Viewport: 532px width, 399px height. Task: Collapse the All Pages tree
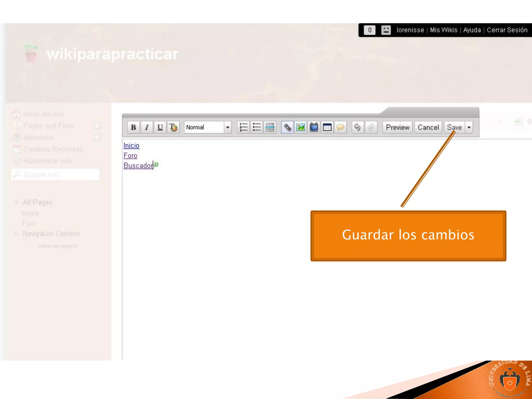(x=16, y=202)
